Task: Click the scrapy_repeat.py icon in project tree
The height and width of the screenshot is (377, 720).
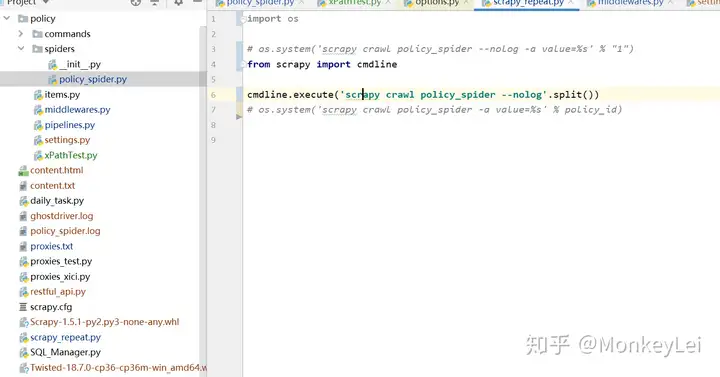Action: tap(23, 338)
